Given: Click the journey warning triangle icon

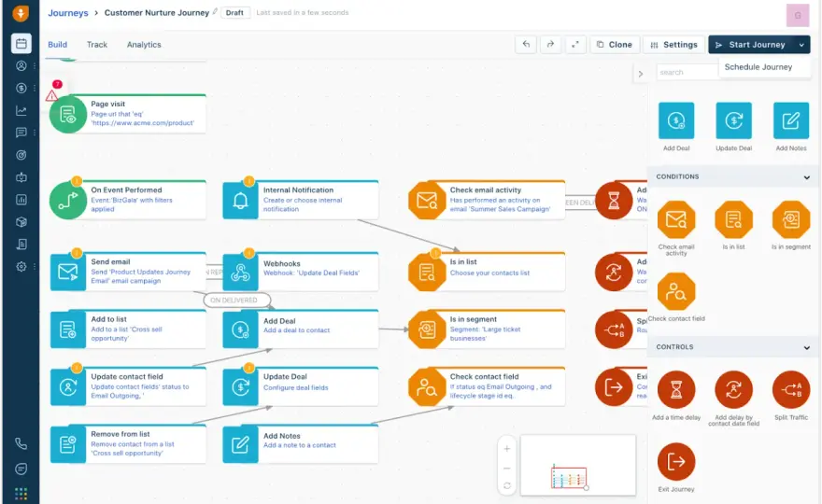Looking at the screenshot, I should [51, 96].
